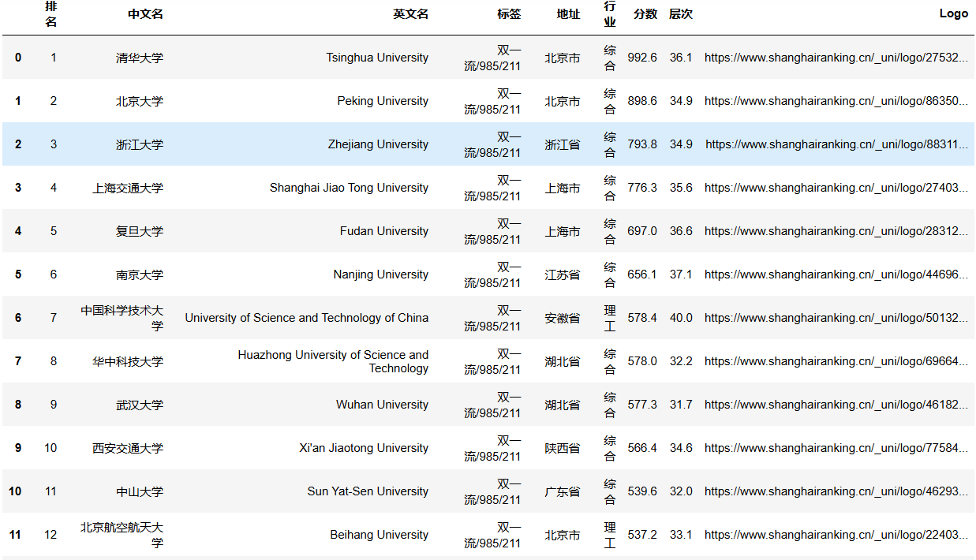Click score 539.6
Viewport: 976px width, 560px height.
(x=642, y=491)
